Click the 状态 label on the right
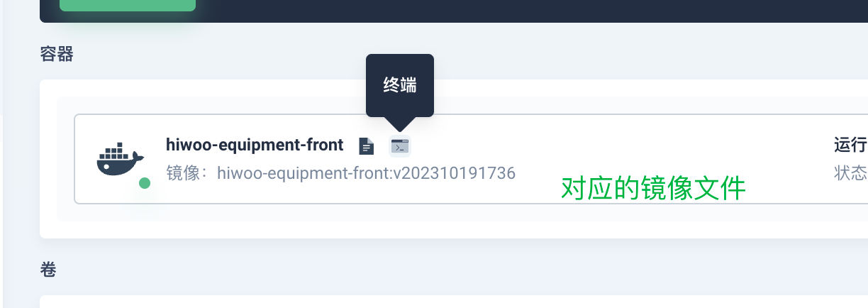Image resolution: width=868 pixels, height=308 pixels. [x=850, y=173]
